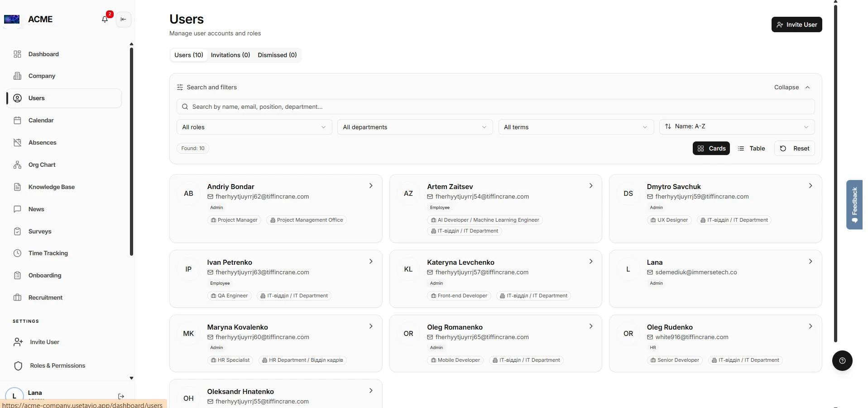Screen dimensions: 868x408
Task: Collapse the sidebar with the arrow button
Action: pos(123,19)
